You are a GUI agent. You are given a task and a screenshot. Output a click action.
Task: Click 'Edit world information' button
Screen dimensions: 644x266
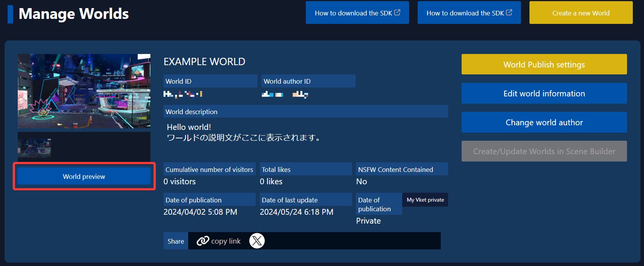[544, 93]
